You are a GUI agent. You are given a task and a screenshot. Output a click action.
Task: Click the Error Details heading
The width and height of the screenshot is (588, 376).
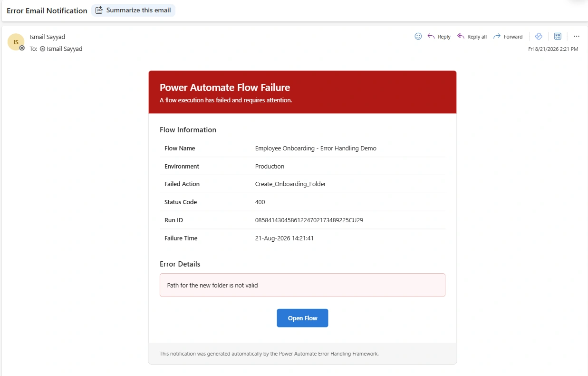pyautogui.click(x=180, y=264)
